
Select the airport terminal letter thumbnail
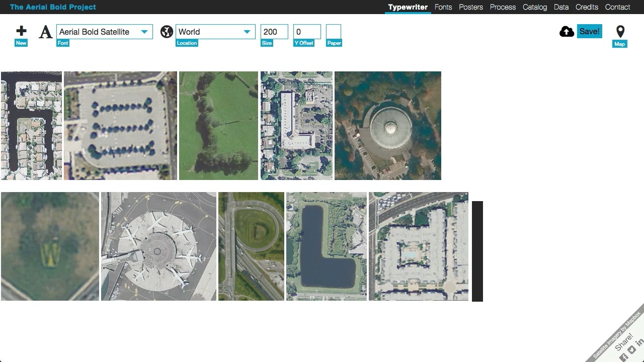point(158,246)
